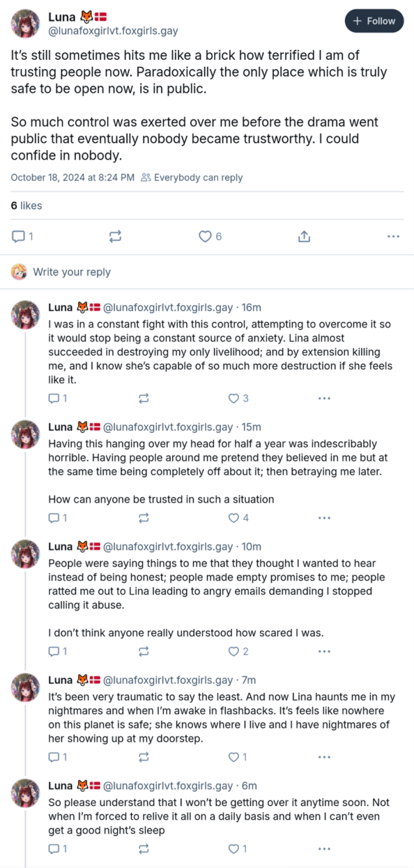Like the 6m reply about sleep
This screenshot has height=868, width=414.
238,849
